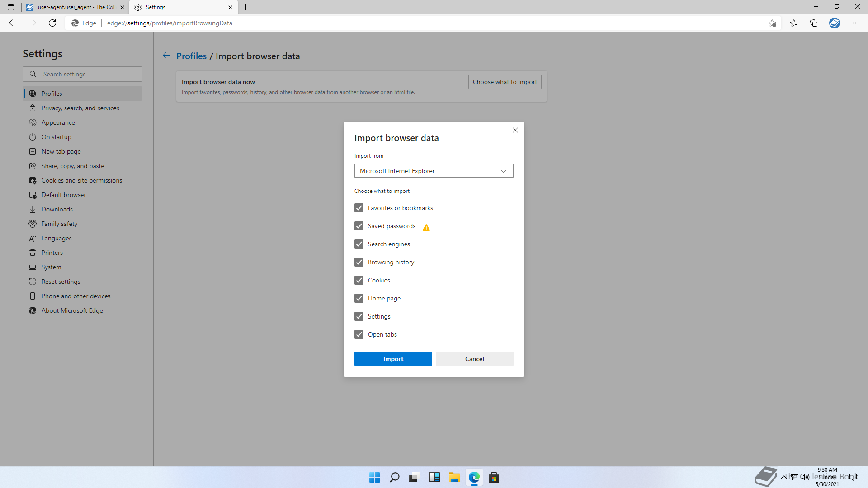
Task: Close the Import browser data dialog
Action: (x=515, y=130)
